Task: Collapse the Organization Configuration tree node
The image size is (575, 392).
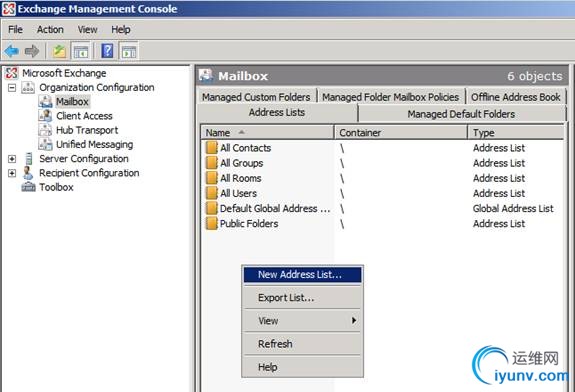Action: (12, 88)
